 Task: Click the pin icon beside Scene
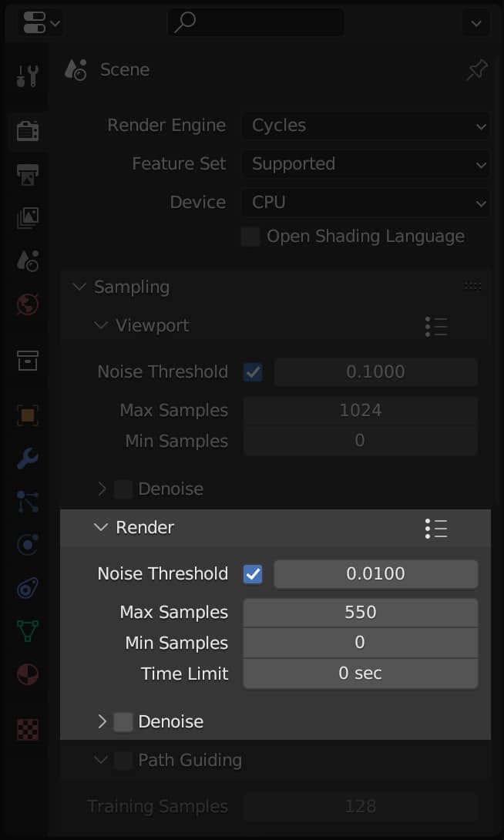477,71
